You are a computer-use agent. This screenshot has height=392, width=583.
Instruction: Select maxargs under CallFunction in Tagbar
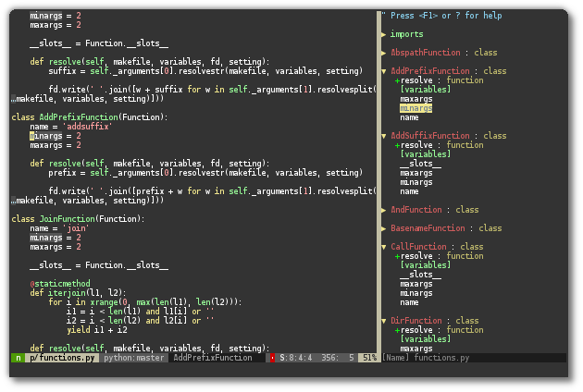point(416,284)
